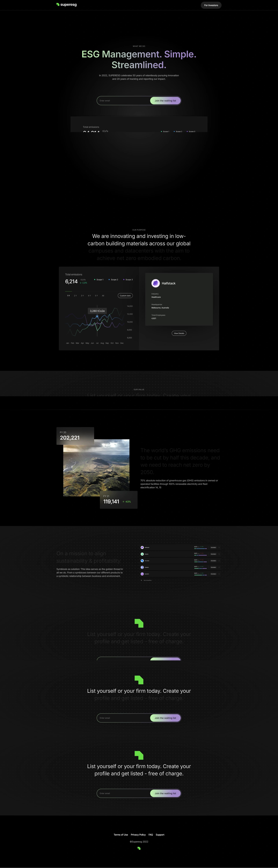Click the Join the waiting list button nearest the footer
This screenshot has width=278, height=868.
coord(165,793)
